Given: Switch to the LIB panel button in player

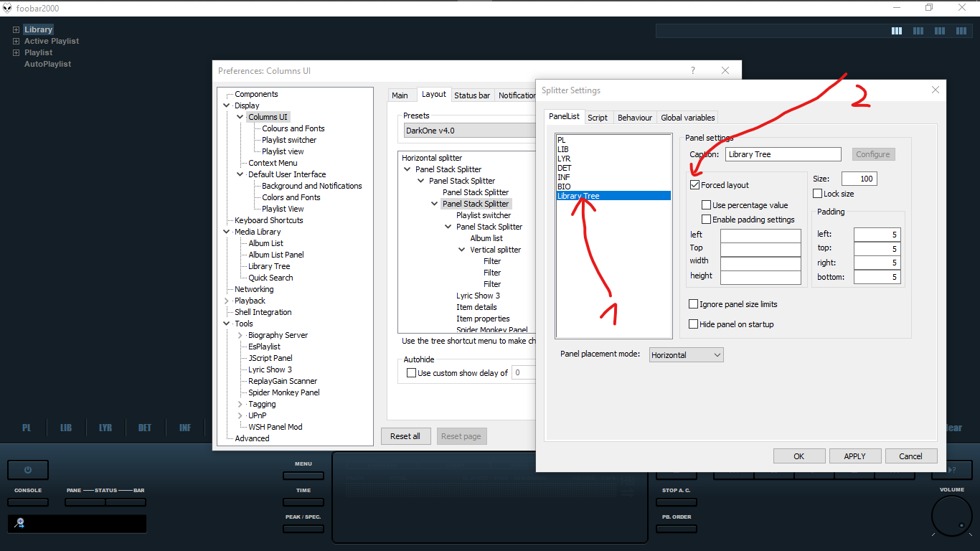Looking at the screenshot, I should tap(66, 428).
